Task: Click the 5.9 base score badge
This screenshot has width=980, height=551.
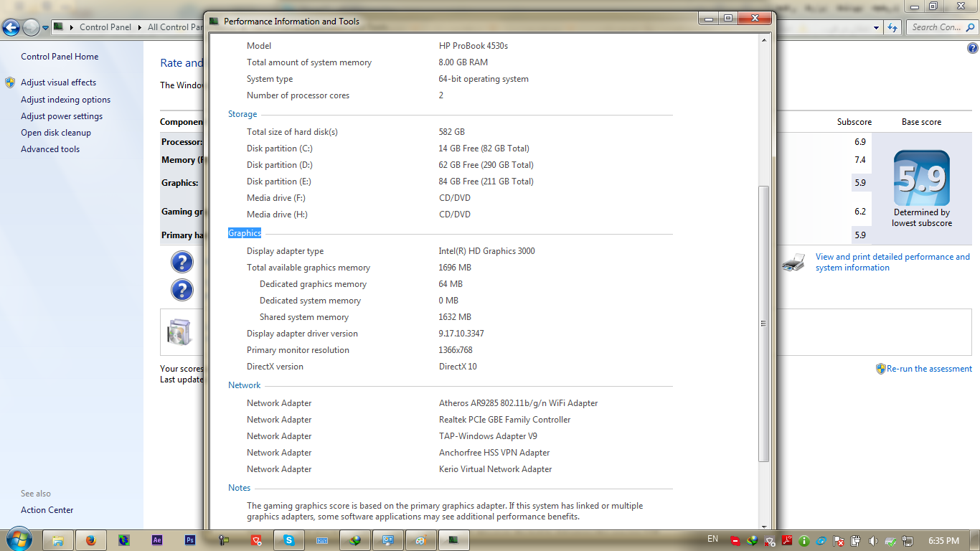Action: [x=922, y=178]
